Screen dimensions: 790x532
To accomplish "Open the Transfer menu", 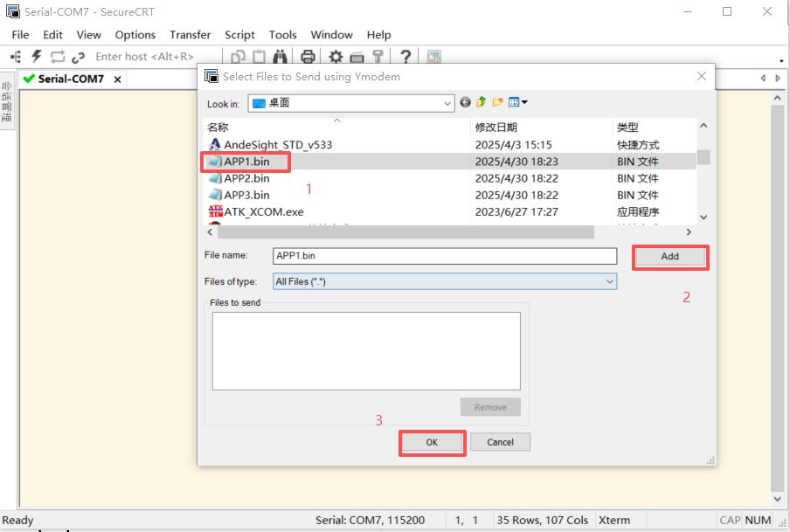I will pyautogui.click(x=190, y=35).
